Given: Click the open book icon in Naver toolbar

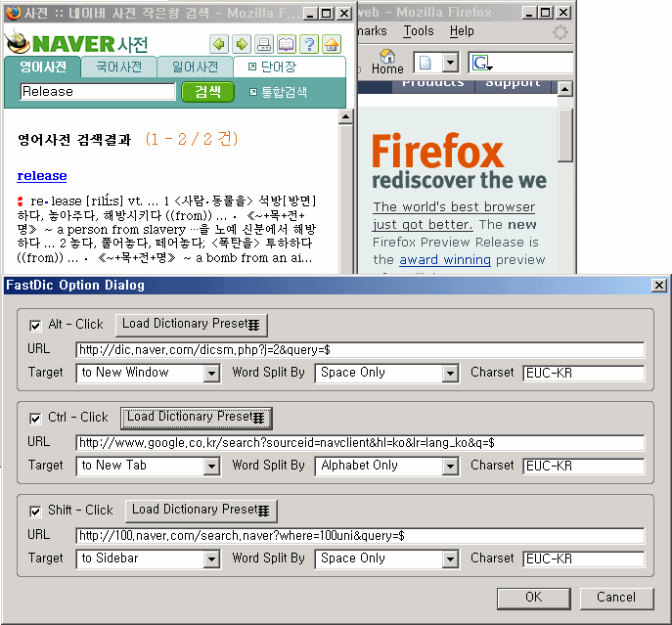Looking at the screenshot, I should [287, 44].
